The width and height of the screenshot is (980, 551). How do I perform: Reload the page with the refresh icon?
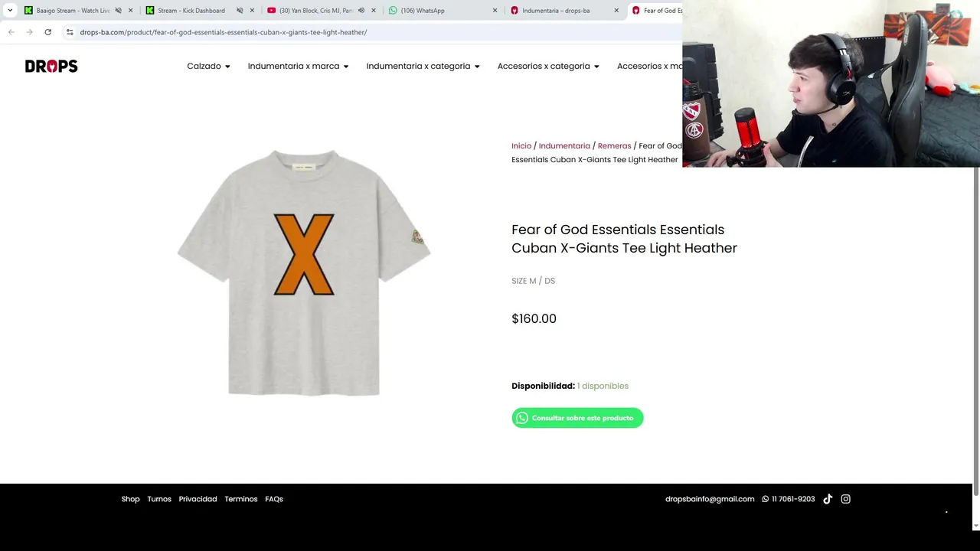[47, 32]
